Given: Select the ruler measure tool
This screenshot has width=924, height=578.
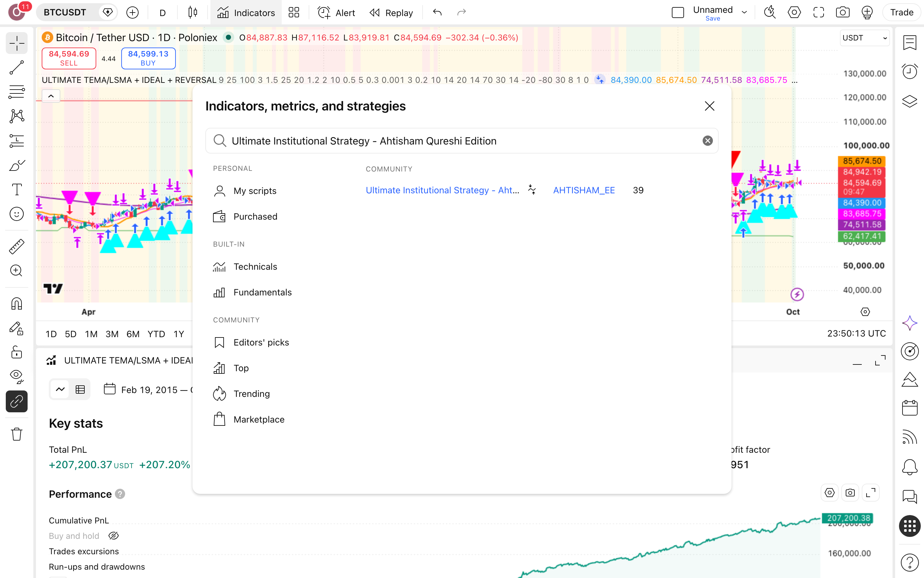Looking at the screenshot, I should [x=16, y=247].
